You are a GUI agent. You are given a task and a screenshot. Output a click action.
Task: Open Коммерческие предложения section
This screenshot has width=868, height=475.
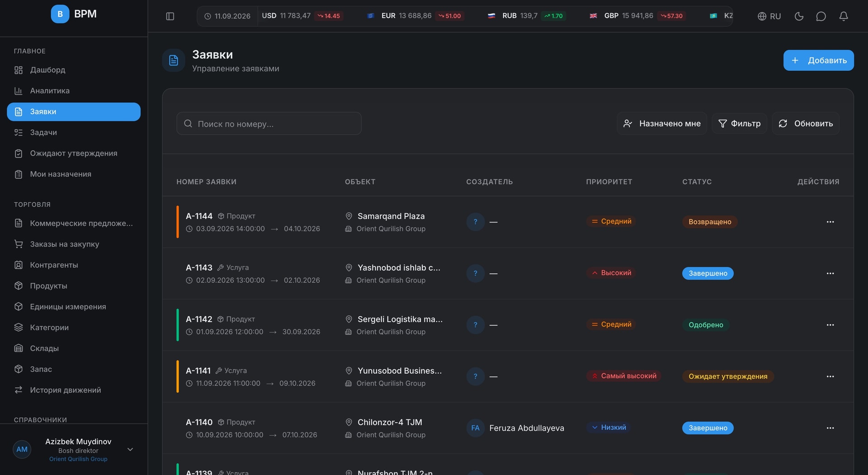[74, 223]
